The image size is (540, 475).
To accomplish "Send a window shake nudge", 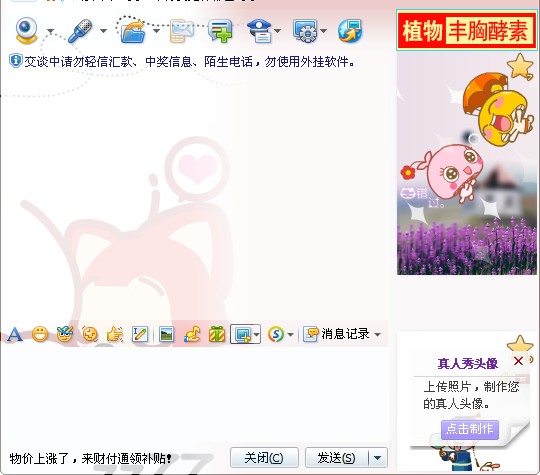I will click(x=90, y=334).
